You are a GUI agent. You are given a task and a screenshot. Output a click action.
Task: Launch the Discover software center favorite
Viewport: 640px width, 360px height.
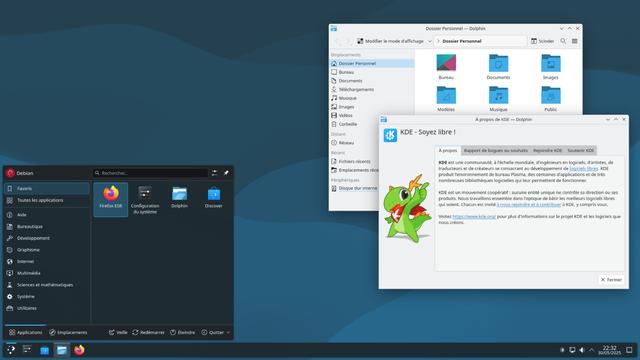tap(213, 198)
